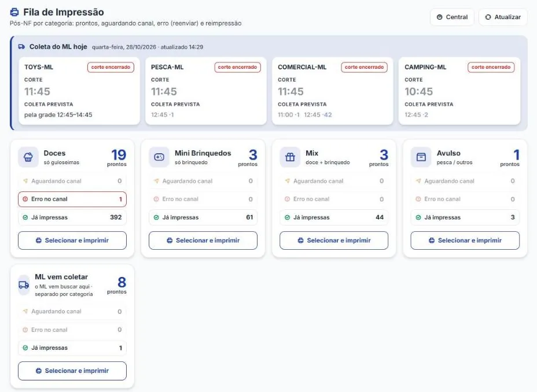Click the ML vem coletar count of 8 prontos
The width and height of the screenshot is (537, 392).
click(118, 285)
